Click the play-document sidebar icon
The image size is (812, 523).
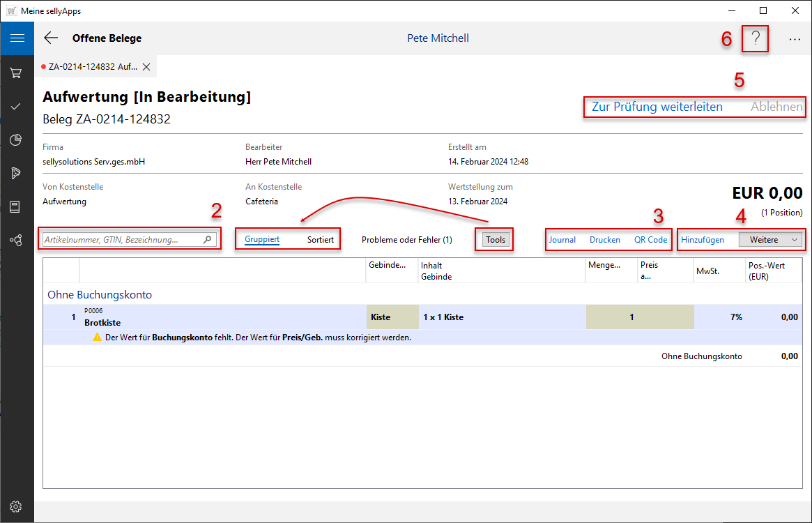pos(17,173)
